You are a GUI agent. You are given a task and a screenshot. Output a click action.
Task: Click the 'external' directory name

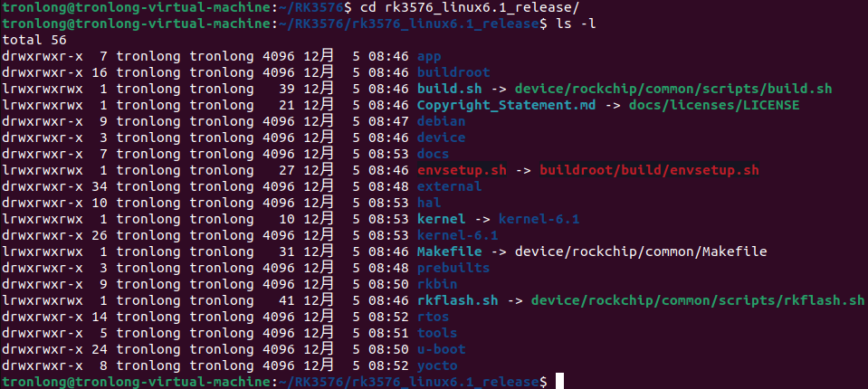(450, 186)
